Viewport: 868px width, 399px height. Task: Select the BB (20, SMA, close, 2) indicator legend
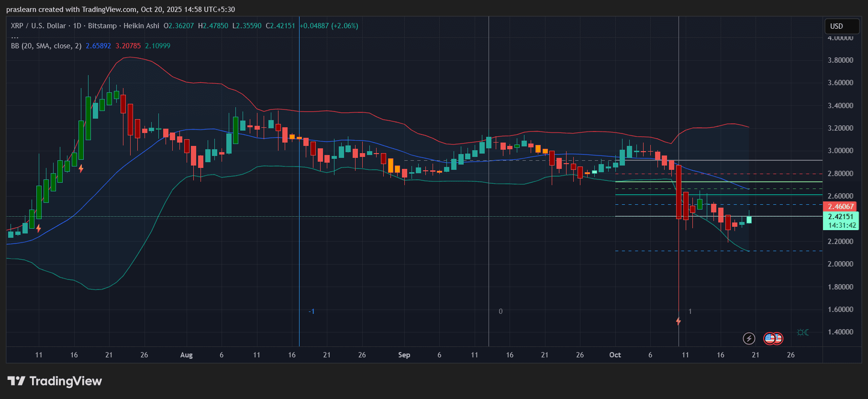(x=46, y=46)
